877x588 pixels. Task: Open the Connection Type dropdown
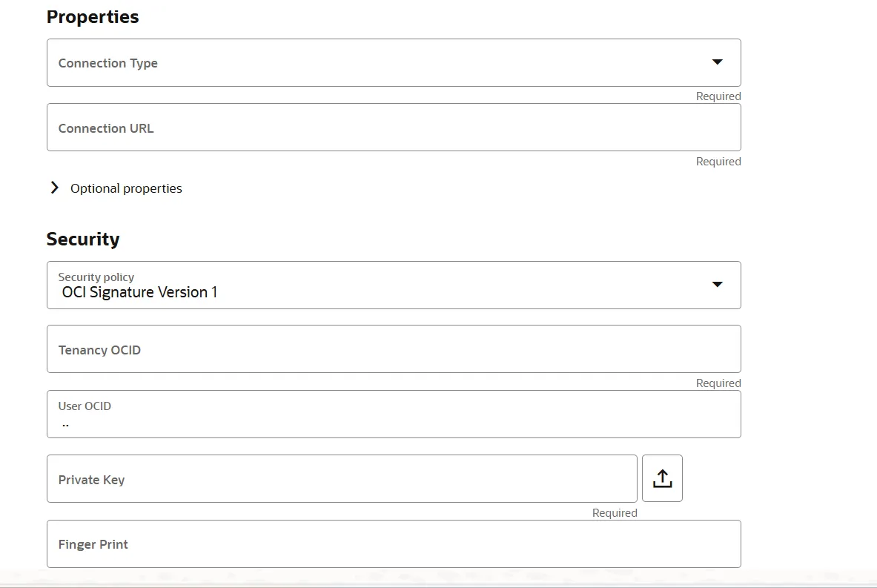coord(394,62)
